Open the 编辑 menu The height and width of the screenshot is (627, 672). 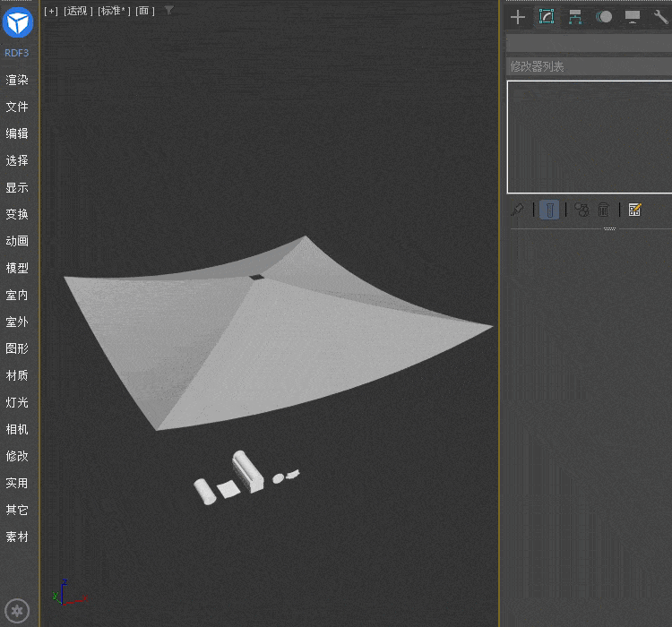click(17, 133)
